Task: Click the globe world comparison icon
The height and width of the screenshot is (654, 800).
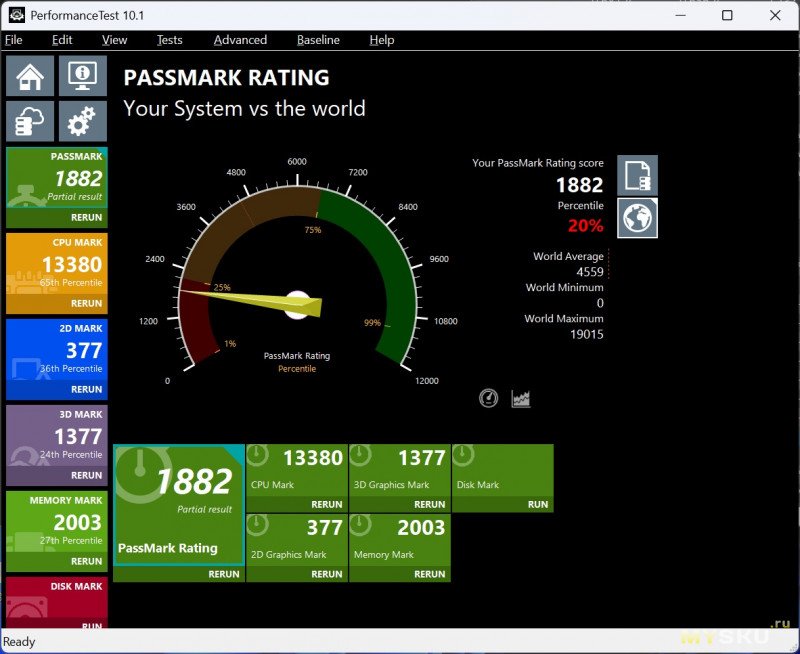Action: [x=637, y=218]
